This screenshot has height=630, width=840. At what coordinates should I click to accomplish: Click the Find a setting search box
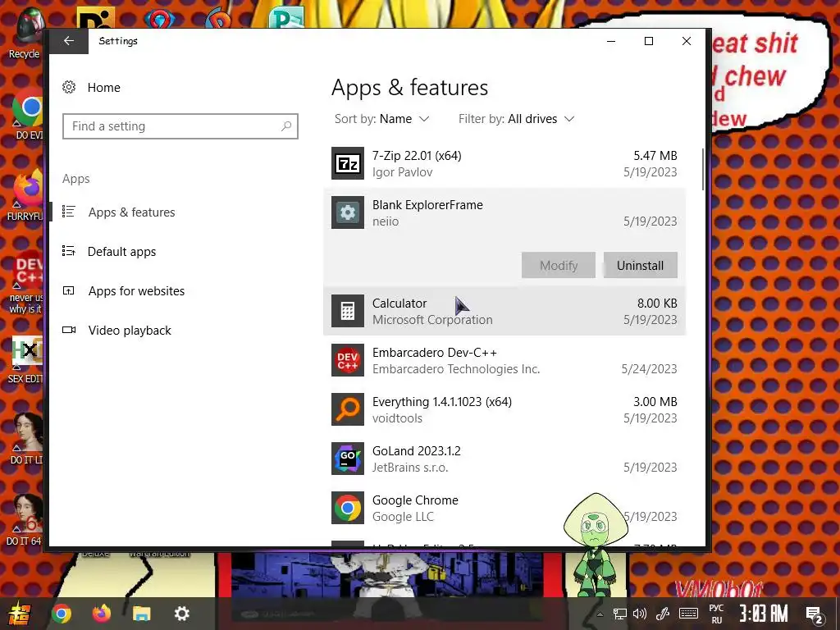(180, 126)
